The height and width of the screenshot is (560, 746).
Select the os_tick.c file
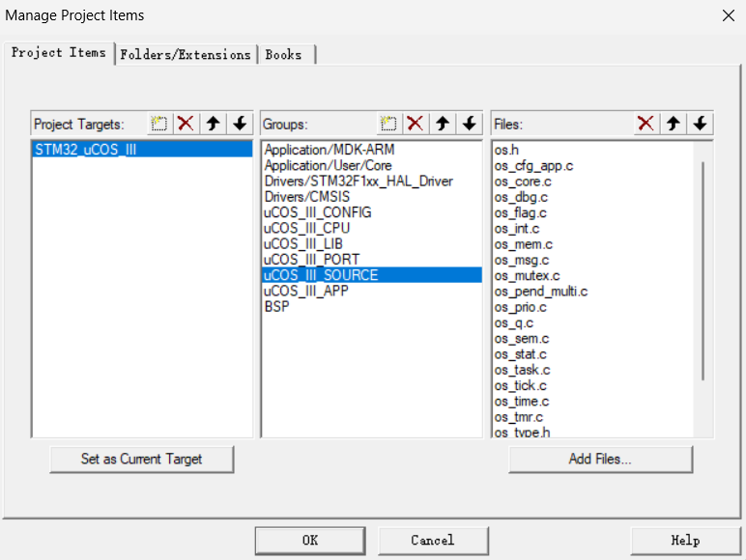point(592,385)
